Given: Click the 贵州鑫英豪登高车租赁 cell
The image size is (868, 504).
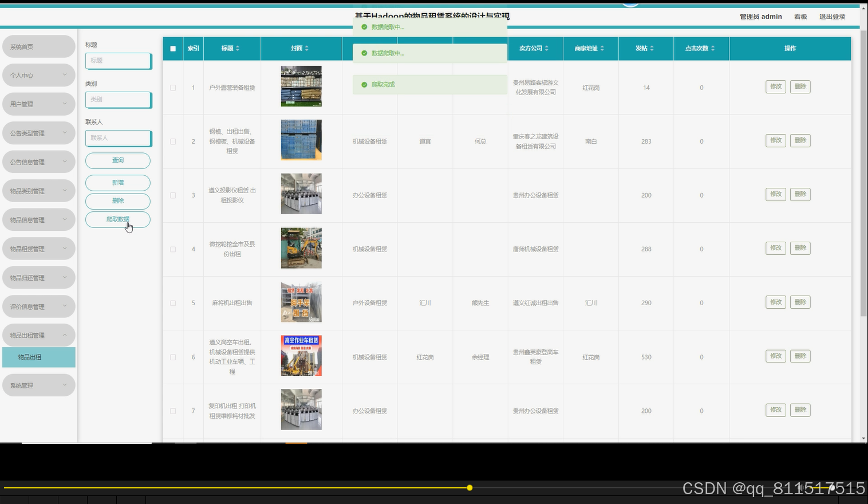Looking at the screenshot, I should [535, 357].
